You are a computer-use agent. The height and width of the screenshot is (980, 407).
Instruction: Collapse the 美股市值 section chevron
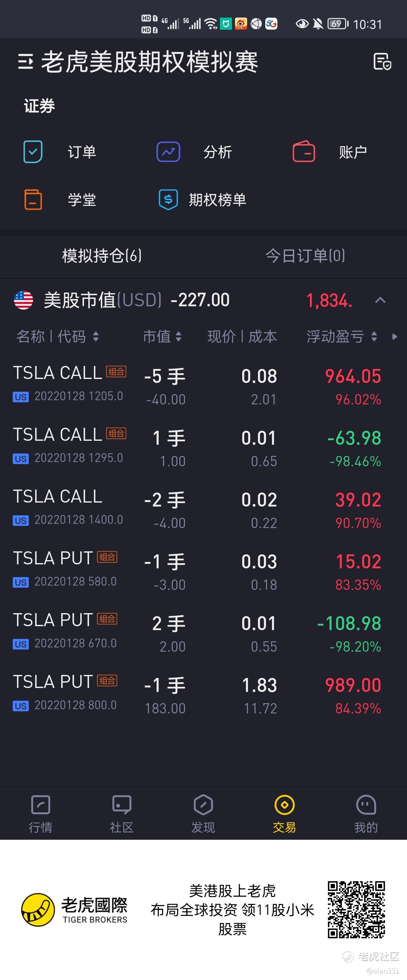click(x=380, y=300)
